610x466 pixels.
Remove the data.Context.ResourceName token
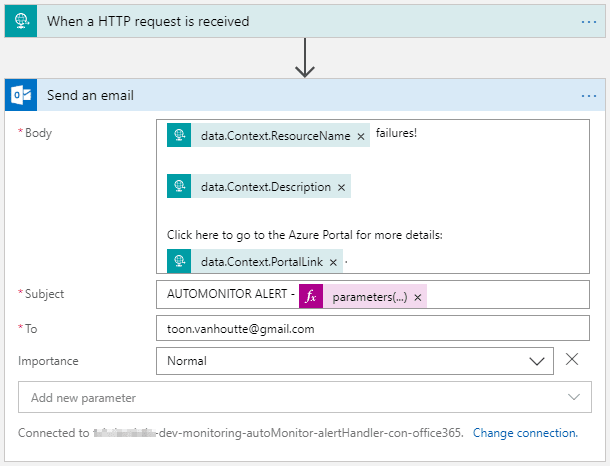(361, 137)
